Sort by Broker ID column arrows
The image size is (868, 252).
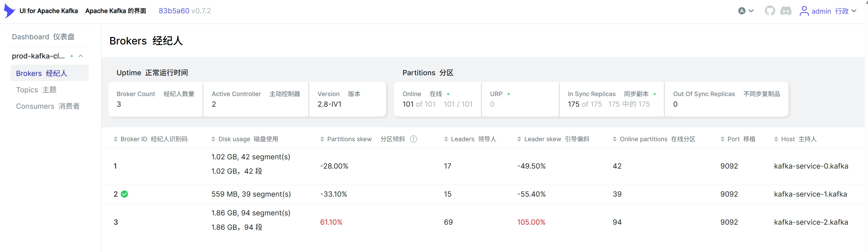(x=116, y=139)
